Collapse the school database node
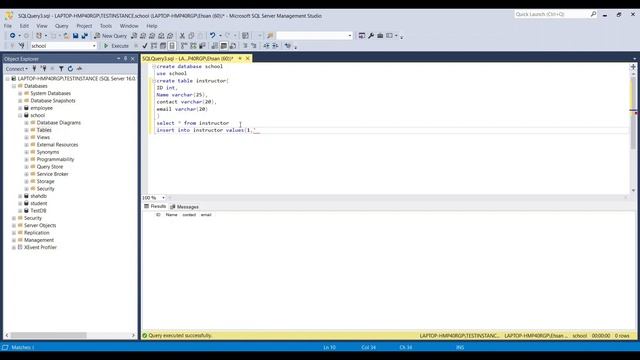Image resolution: width=640 pixels, height=360 pixels. tap(20, 116)
